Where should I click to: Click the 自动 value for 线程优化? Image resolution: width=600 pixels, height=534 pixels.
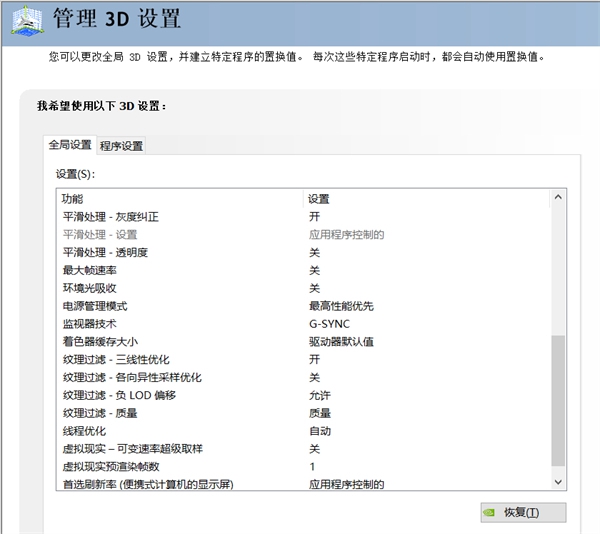coord(320,431)
